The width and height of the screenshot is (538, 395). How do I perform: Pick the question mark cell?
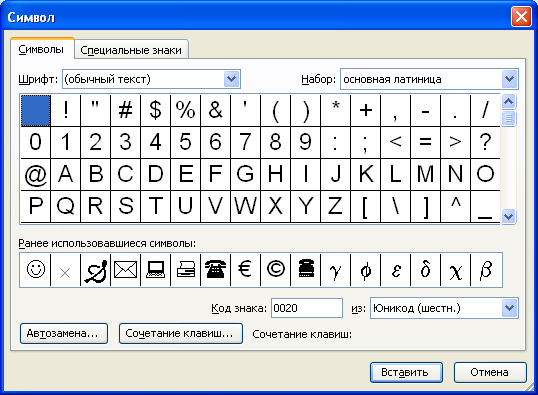tap(485, 142)
